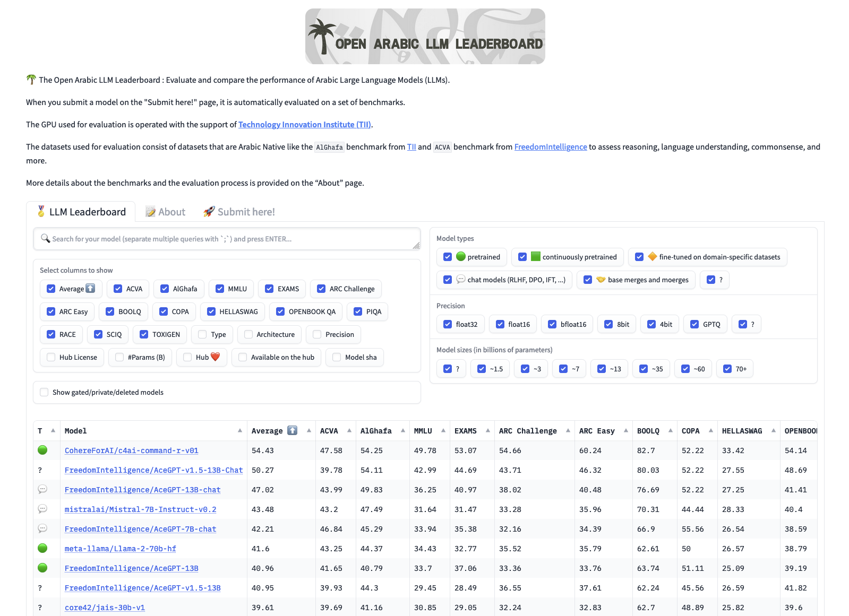Switch to the About tab

pyautogui.click(x=166, y=212)
